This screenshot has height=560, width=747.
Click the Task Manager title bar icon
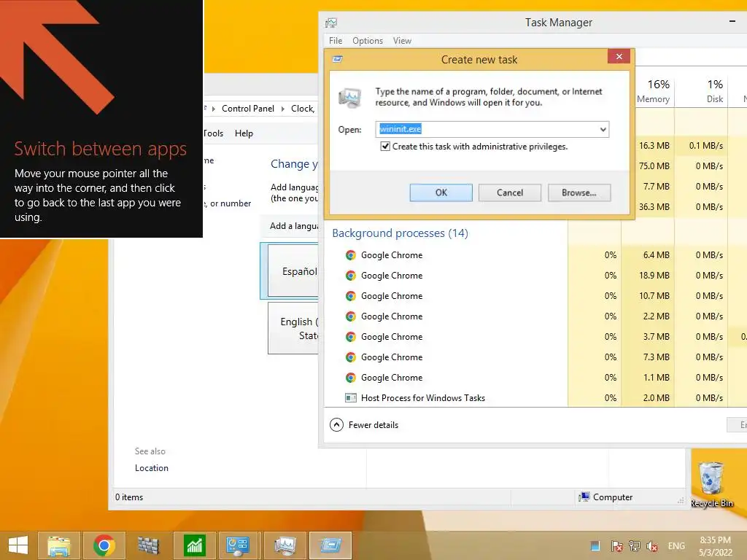[x=331, y=23]
